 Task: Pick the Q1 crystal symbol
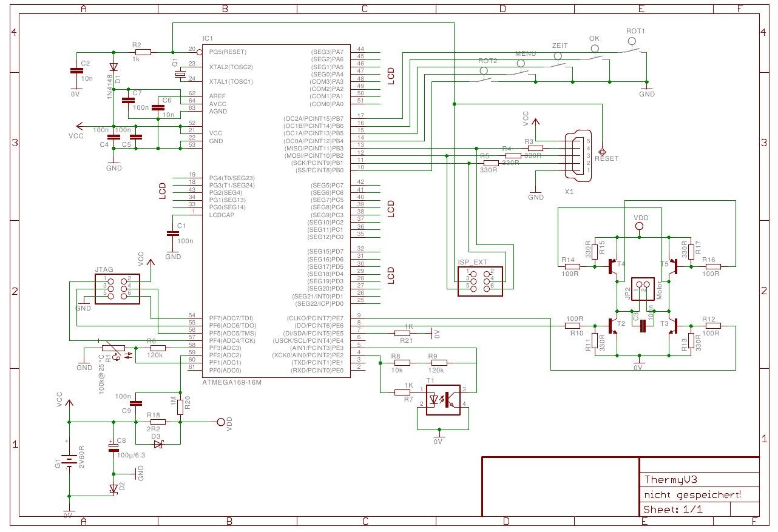pyautogui.click(x=180, y=74)
